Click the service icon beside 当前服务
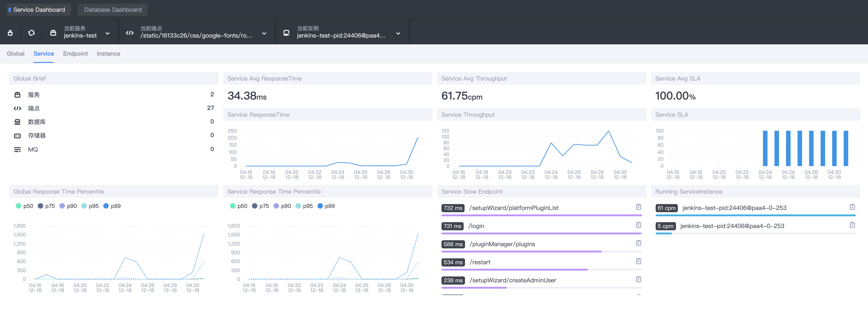Screen dimensions: 868x314 tap(53, 33)
